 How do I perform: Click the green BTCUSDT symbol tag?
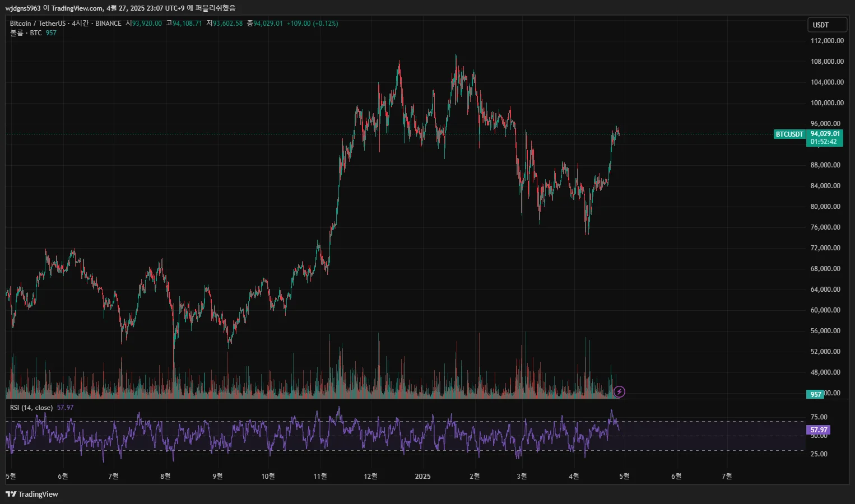tap(789, 134)
